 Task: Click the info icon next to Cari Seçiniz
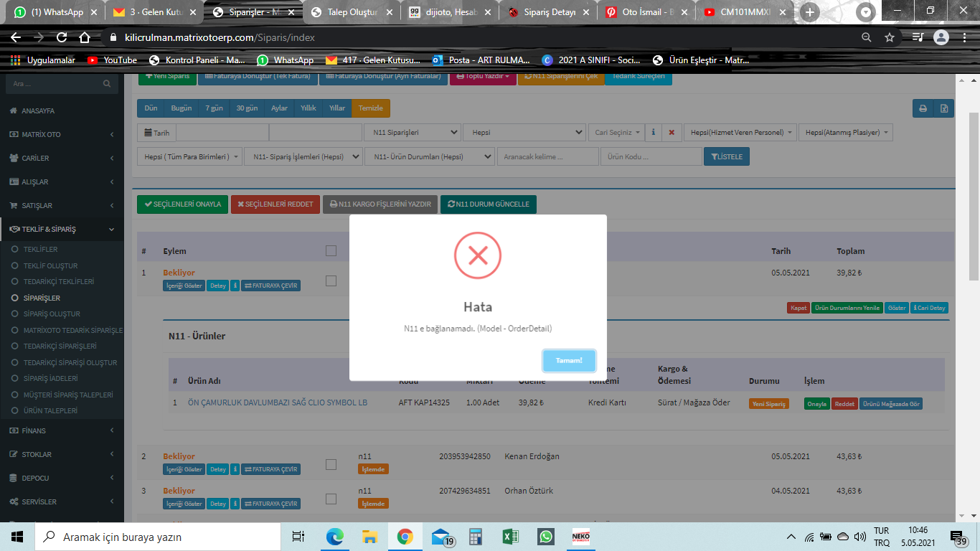pyautogui.click(x=653, y=133)
